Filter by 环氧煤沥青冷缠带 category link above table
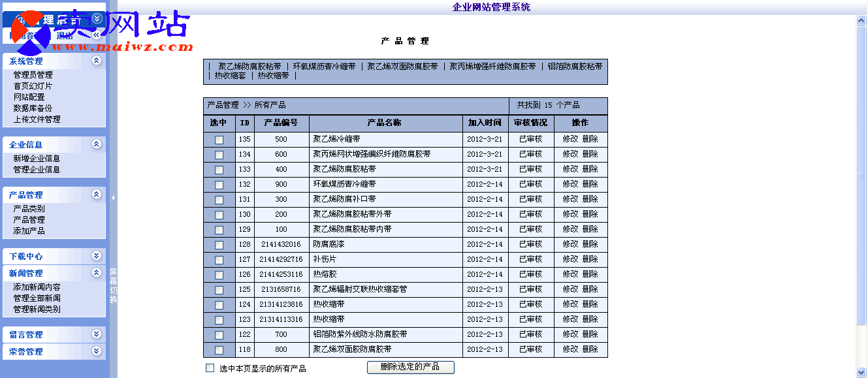Image resolution: width=868 pixels, height=378 pixels. click(324, 67)
